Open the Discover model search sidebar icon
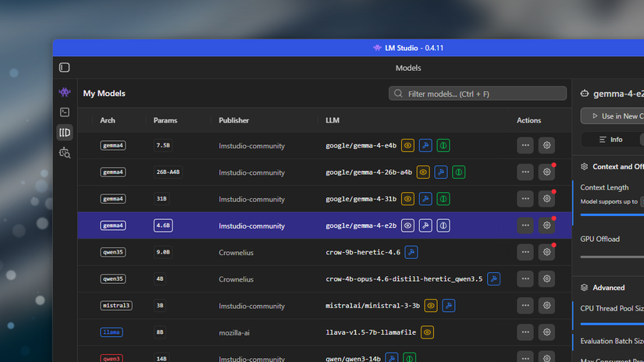The width and height of the screenshot is (644, 362). click(65, 153)
